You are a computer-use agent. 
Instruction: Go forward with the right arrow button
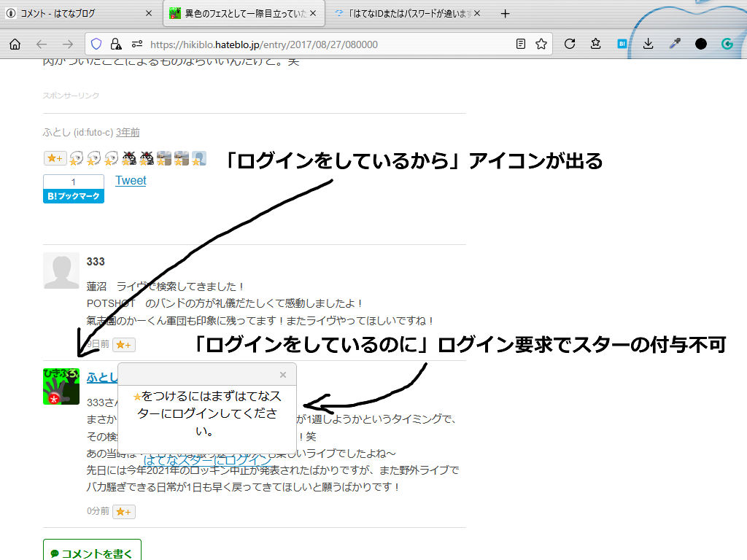pyautogui.click(x=68, y=44)
